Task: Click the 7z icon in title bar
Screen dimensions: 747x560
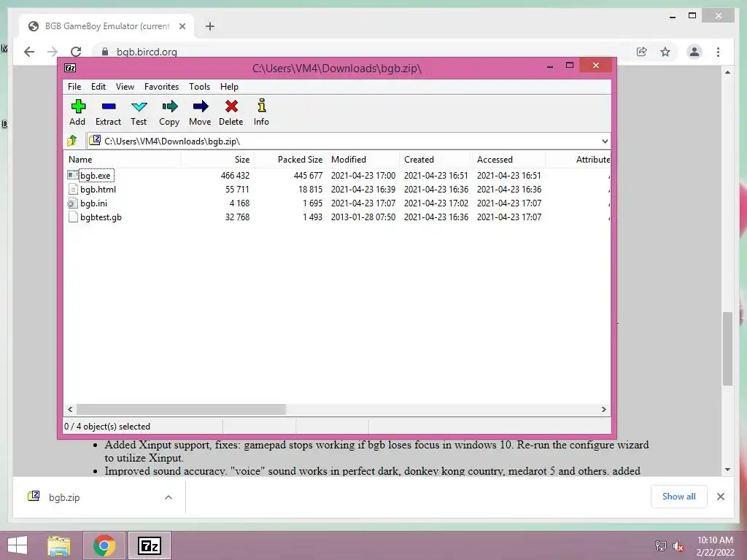Action: (x=70, y=68)
